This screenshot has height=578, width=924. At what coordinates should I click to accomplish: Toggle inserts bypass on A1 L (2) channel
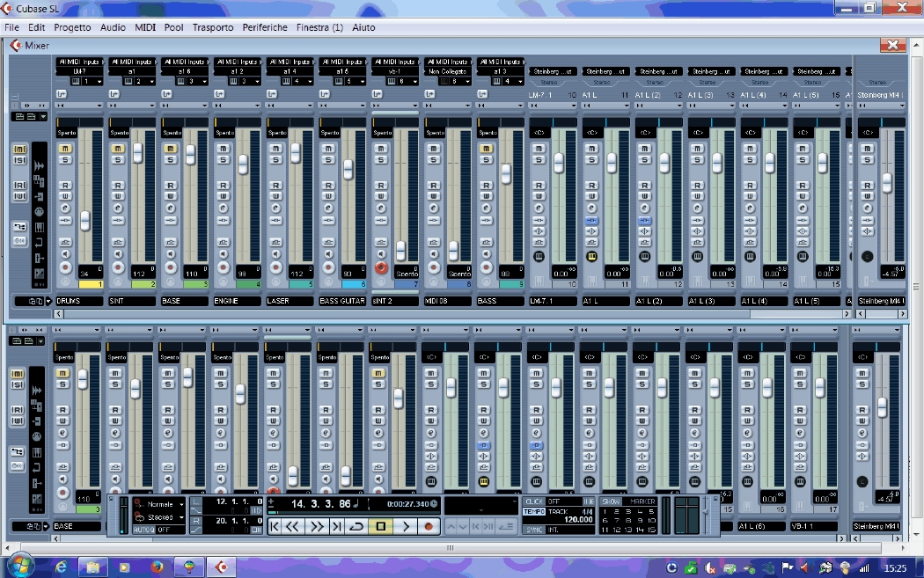pos(645,220)
